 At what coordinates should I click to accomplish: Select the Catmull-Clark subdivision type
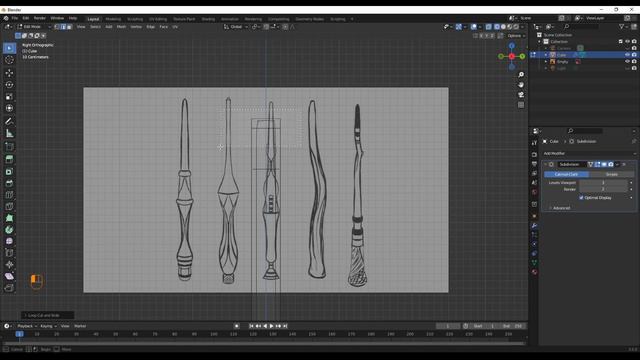pos(566,174)
